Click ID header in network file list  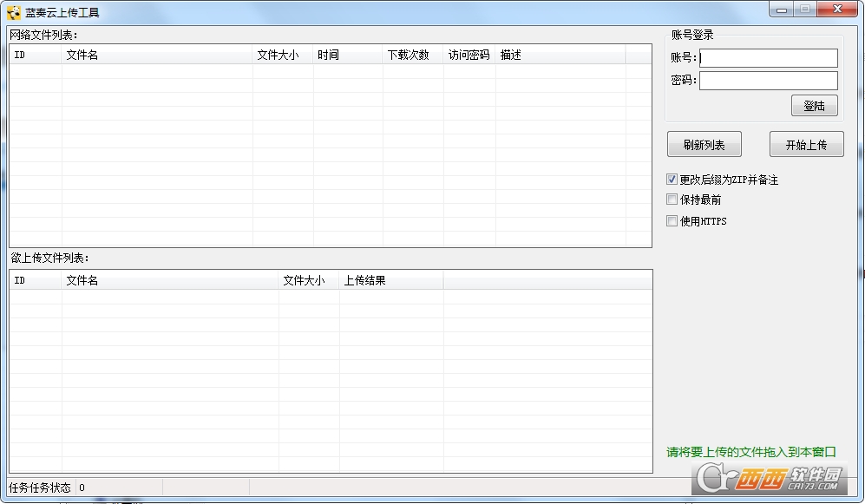pos(36,55)
